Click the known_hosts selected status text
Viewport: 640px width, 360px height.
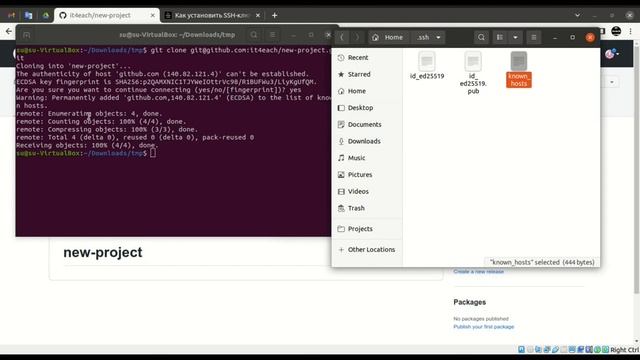pos(542,262)
